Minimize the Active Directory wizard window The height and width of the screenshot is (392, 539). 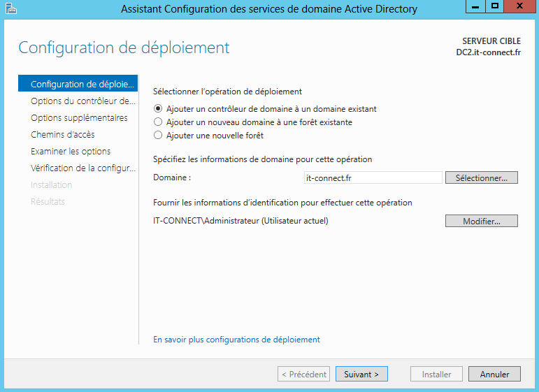point(475,7)
